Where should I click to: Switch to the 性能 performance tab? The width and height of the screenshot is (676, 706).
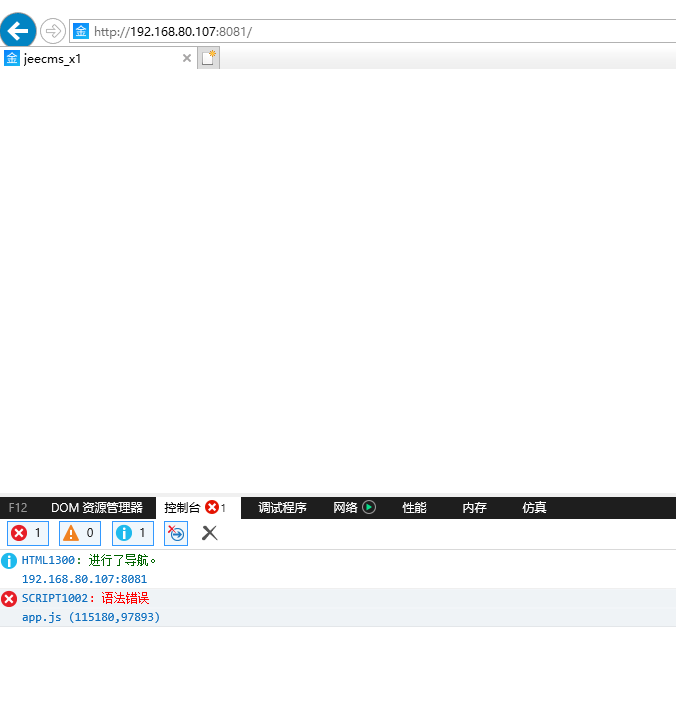click(x=414, y=508)
